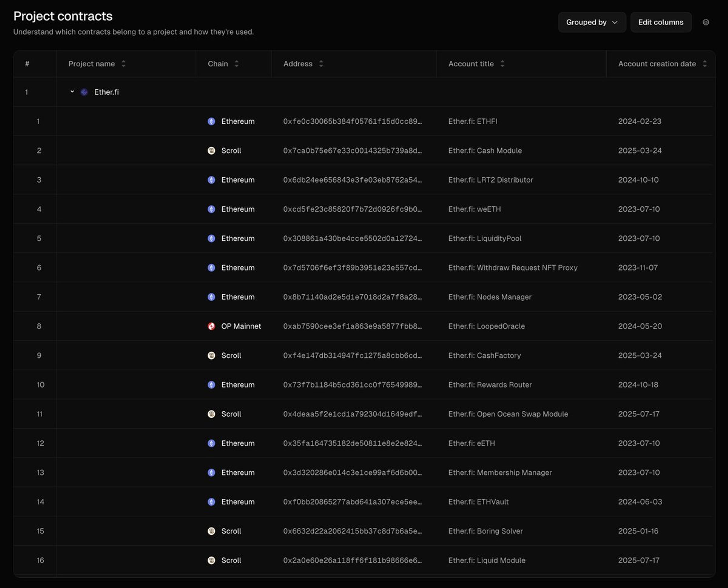Click the Account creation date header label
Viewport: 728px width, 588px height.
tap(657, 64)
